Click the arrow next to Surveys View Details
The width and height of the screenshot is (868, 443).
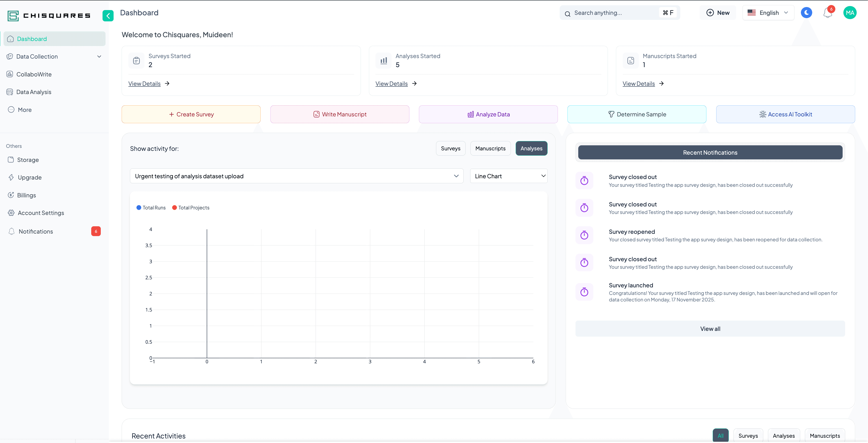[167, 83]
